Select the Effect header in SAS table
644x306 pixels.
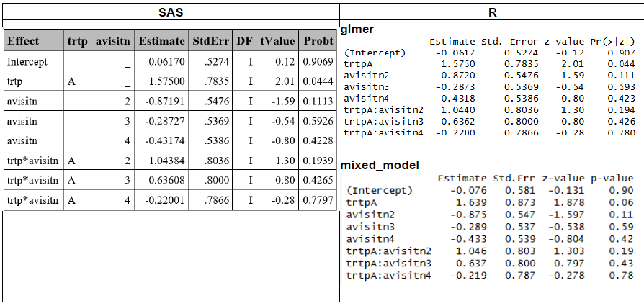22,40
